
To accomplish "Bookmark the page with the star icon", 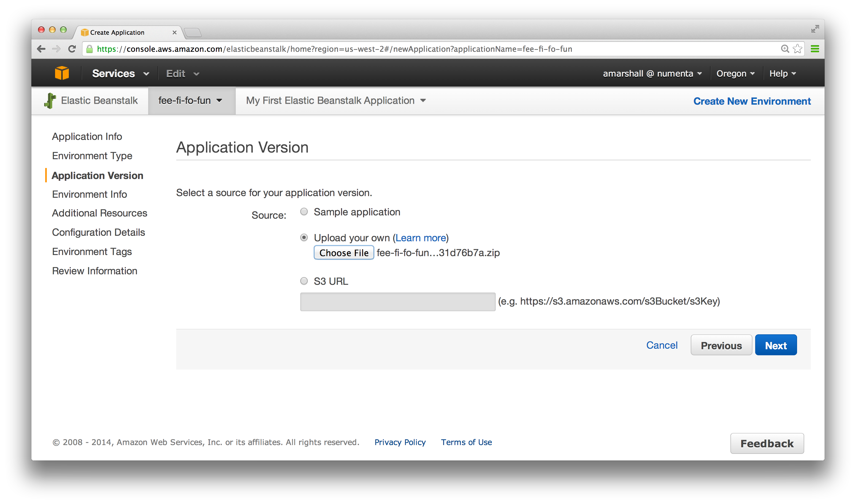I will click(798, 49).
